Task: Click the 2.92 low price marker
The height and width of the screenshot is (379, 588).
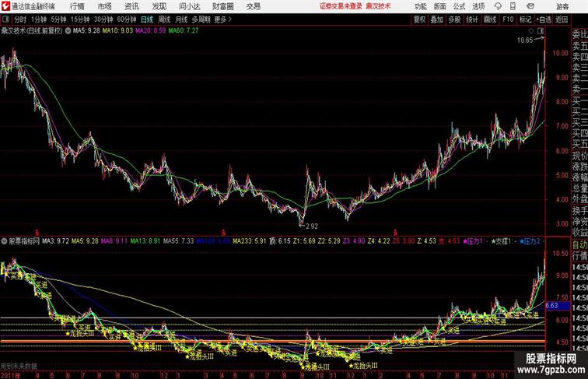Action: point(312,226)
